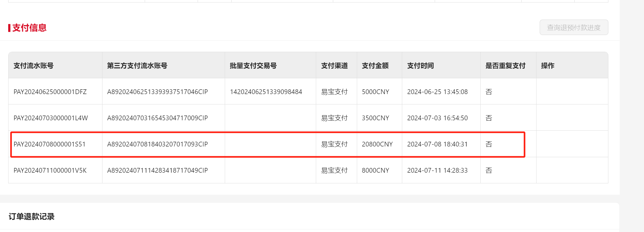Image resolution: width=644 pixels, height=232 pixels.
Task: Click the 20800CNY payment amount
Action: coord(377,144)
